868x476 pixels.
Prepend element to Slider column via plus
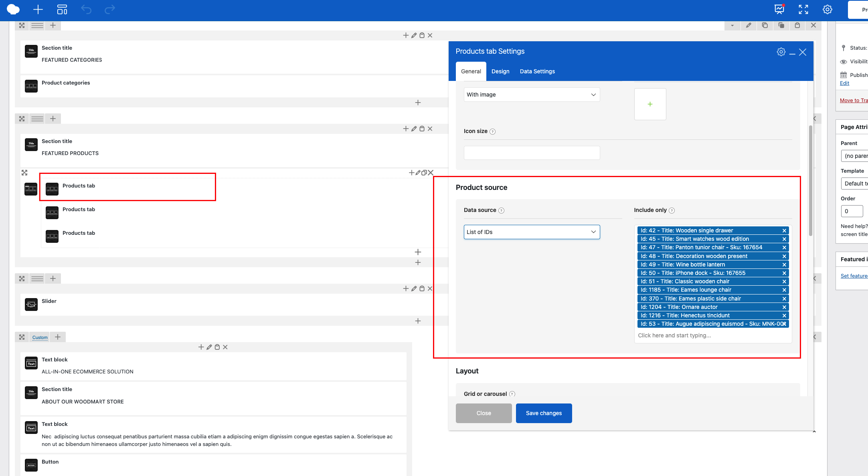pos(406,288)
